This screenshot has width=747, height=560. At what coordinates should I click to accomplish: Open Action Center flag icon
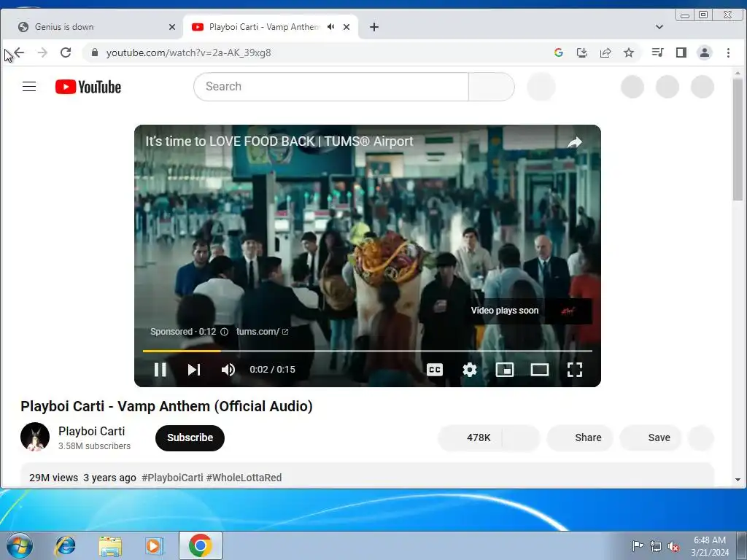click(638, 545)
